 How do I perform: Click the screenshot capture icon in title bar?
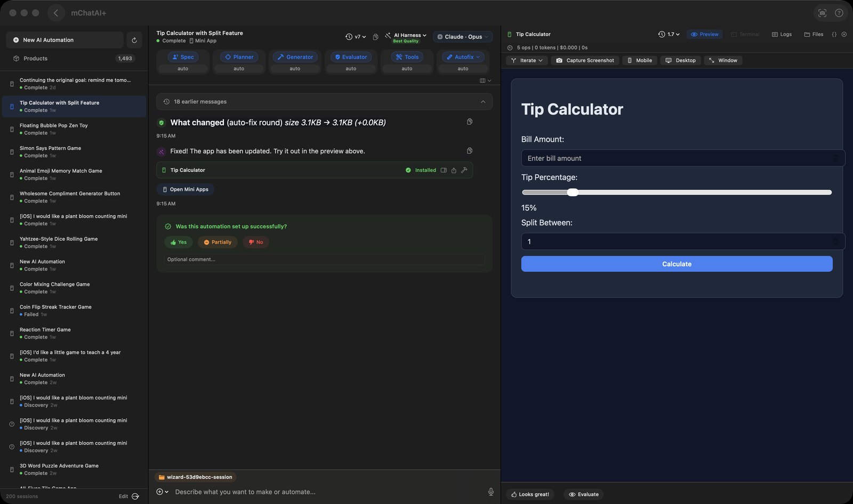[x=822, y=13]
